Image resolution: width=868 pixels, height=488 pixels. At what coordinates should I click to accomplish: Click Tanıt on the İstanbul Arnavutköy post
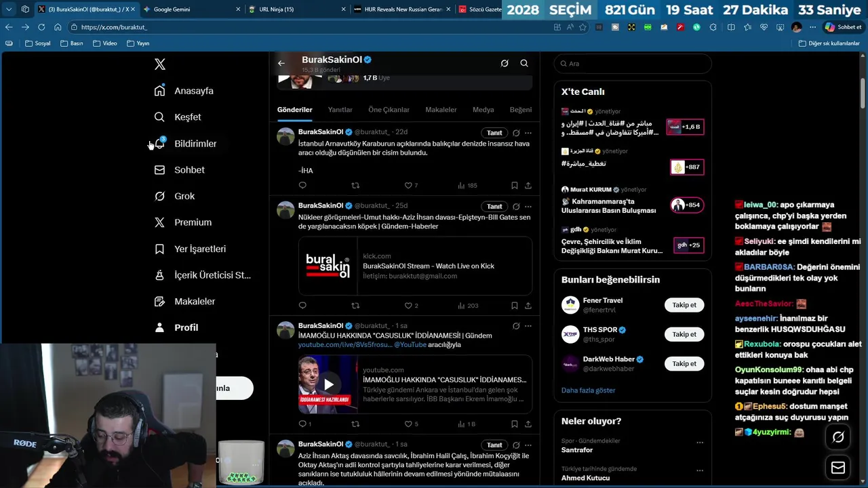click(x=494, y=133)
